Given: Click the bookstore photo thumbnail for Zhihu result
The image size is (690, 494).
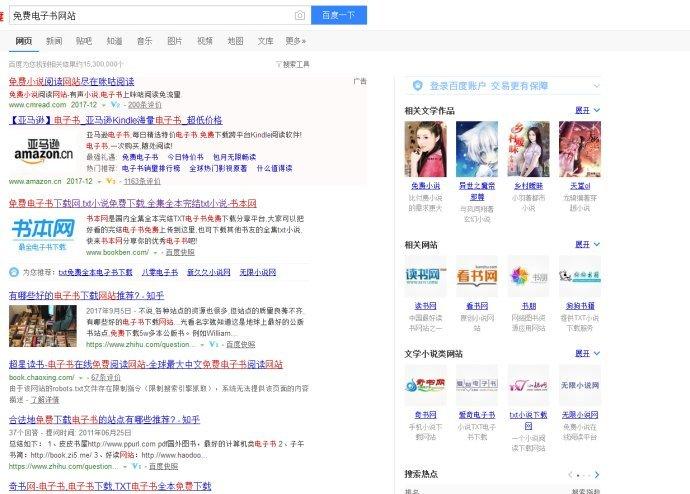Looking at the screenshot, I should (43, 326).
